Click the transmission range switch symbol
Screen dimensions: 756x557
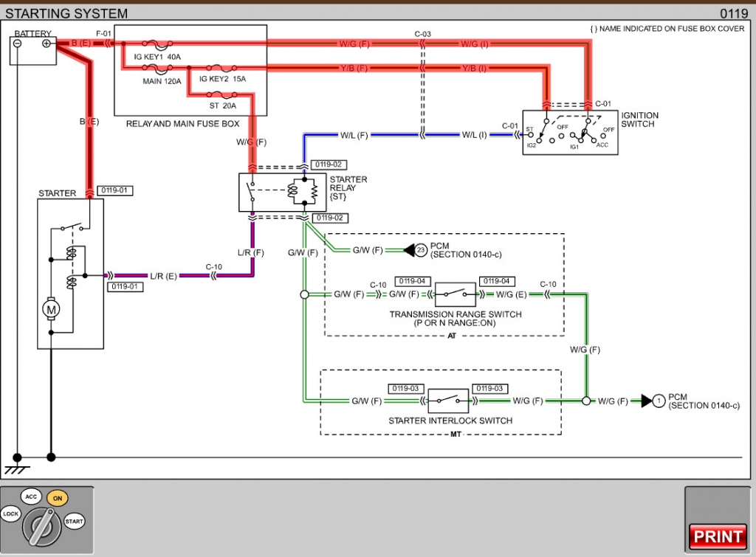click(455, 294)
